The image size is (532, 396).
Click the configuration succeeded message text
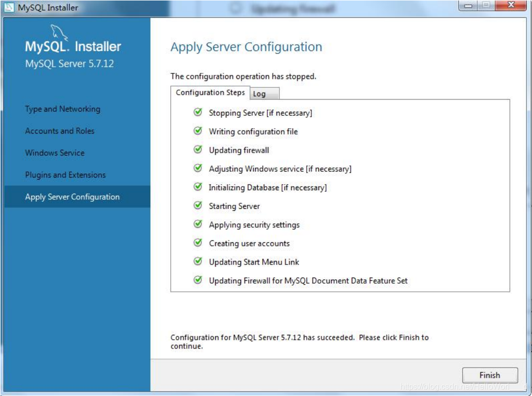300,342
